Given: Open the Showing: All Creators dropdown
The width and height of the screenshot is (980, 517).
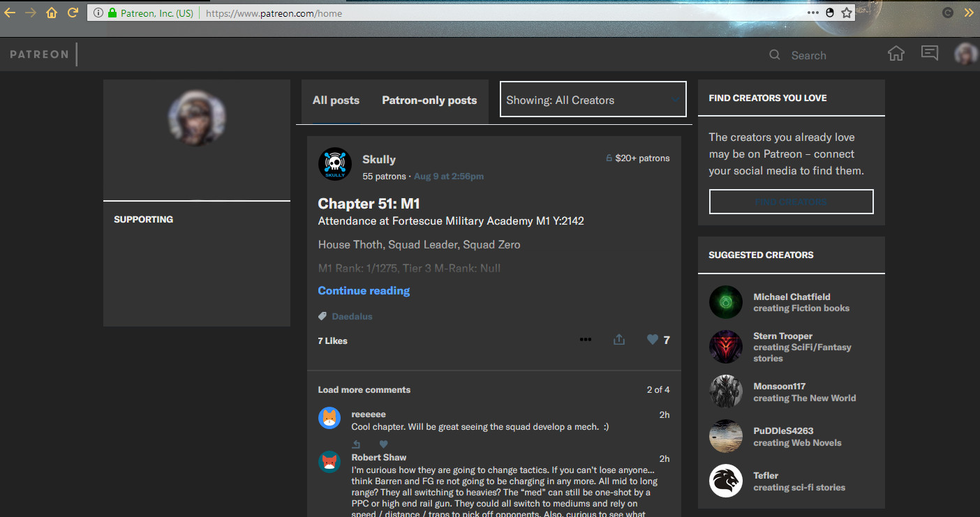Looking at the screenshot, I should pos(593,99).
